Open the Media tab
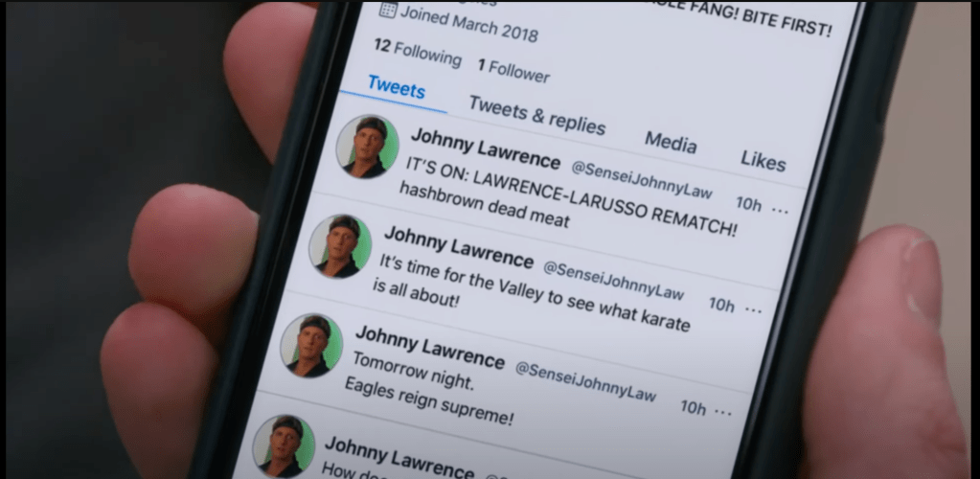 (671, 143)
